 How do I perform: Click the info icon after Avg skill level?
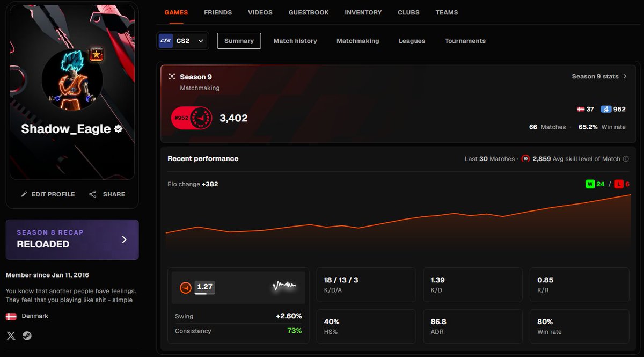click(626, 159)
